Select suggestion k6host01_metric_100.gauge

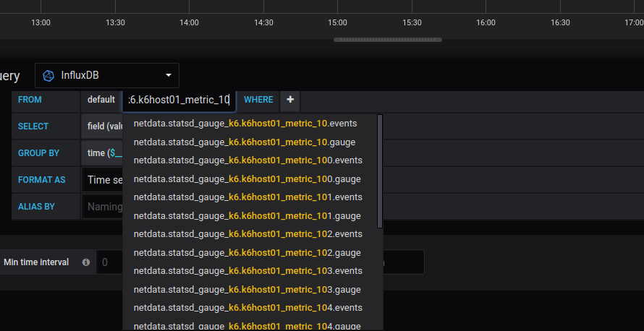[250, 179]
